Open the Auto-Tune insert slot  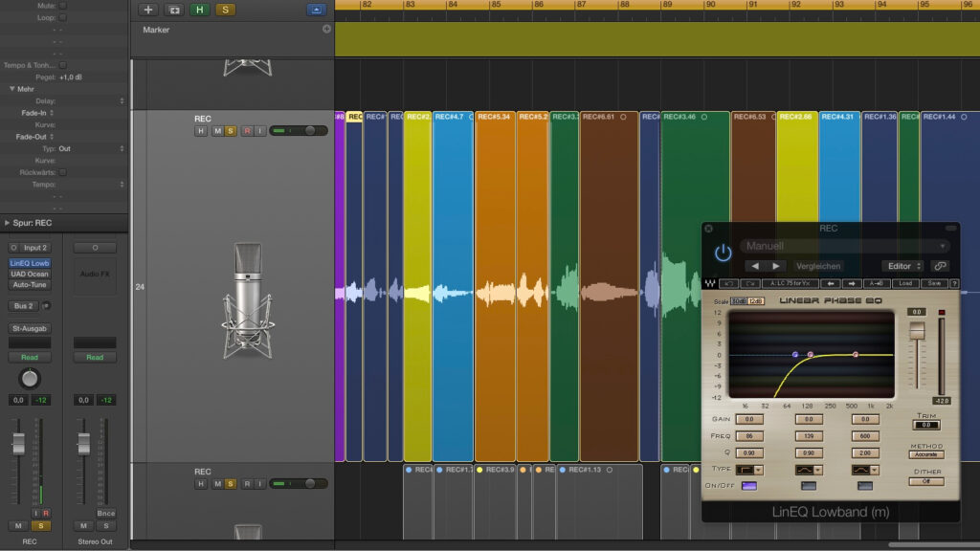tap(30, 285)
